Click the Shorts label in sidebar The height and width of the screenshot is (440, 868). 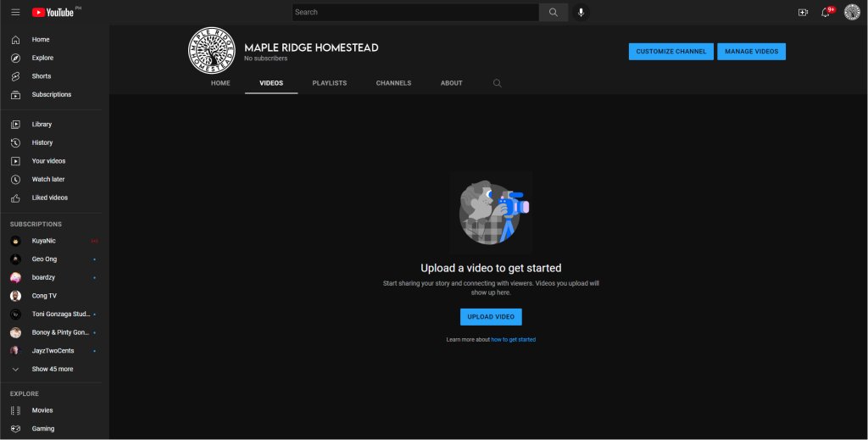coord(42,76)
